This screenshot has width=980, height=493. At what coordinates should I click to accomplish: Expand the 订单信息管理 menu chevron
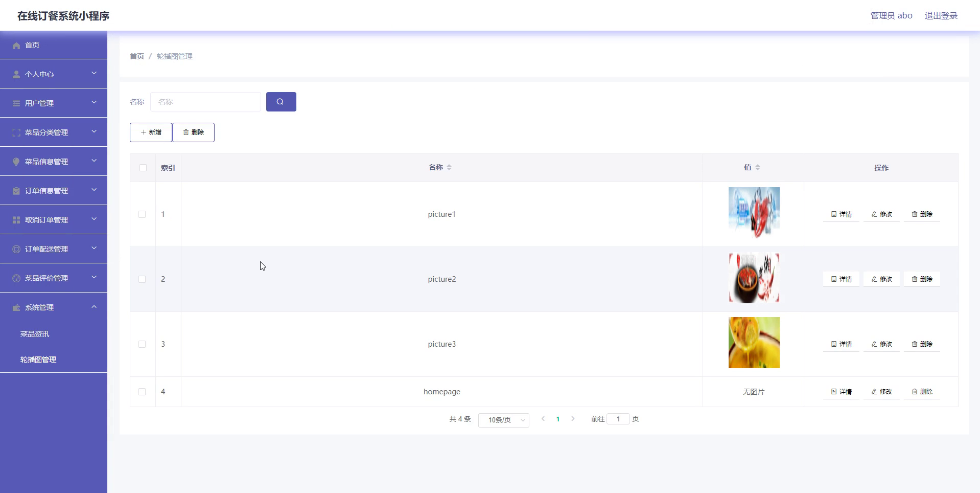pyautogui.click(x=94, y=190)
